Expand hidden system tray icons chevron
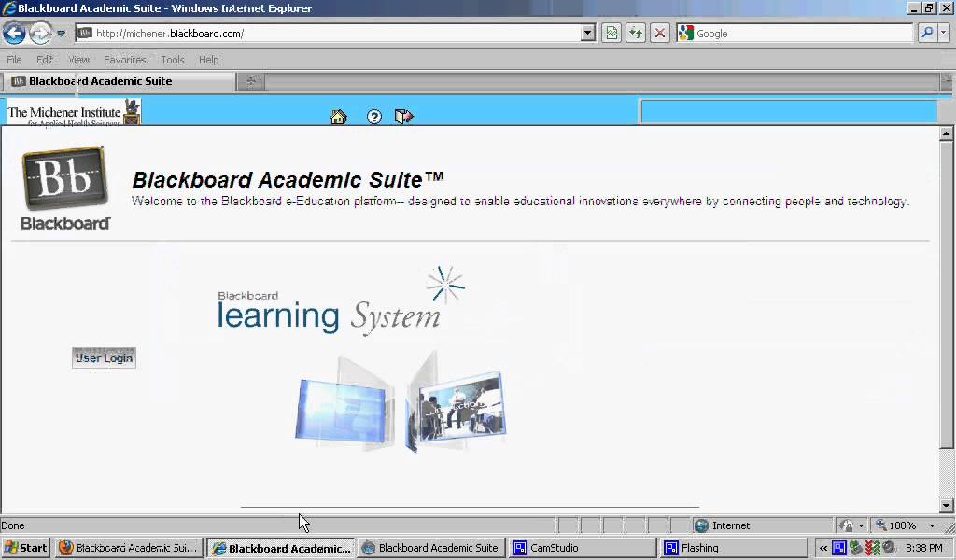Viewport: 956px width, 560px height. click(823, 548)
